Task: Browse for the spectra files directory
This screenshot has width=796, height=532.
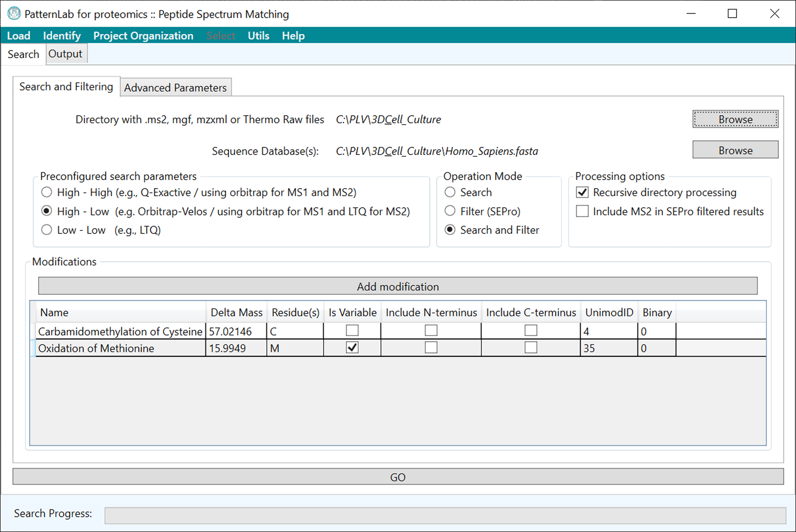Action: (735, 119)
